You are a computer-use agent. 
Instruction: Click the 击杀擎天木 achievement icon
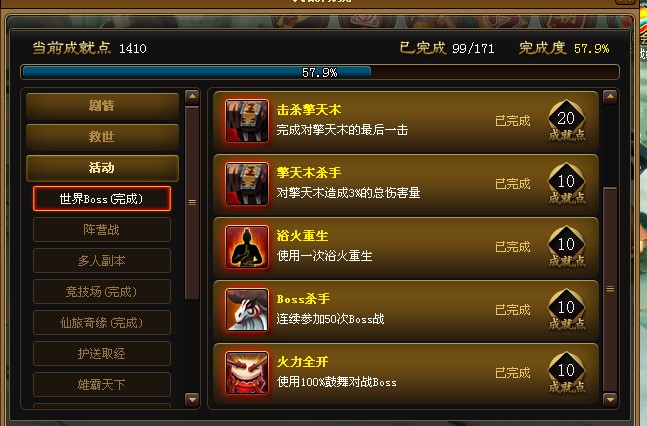(x=247, y=121)
